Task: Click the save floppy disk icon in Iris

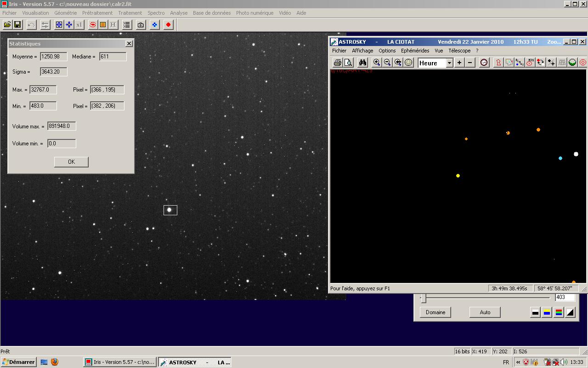Action: coord(17,25)
